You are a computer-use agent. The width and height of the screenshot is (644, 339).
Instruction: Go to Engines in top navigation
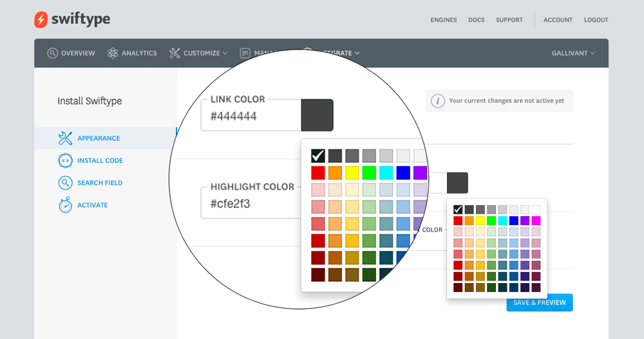click(x=444, y=20)
